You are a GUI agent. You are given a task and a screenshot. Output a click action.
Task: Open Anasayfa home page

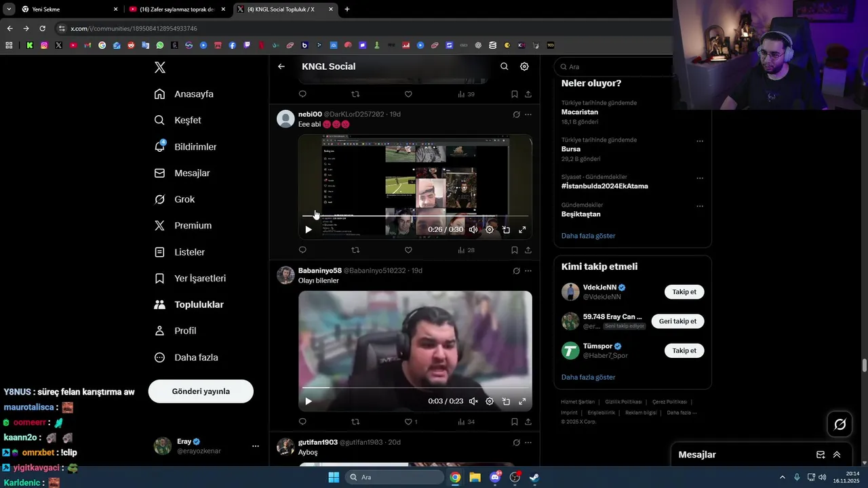click(184, 94)
